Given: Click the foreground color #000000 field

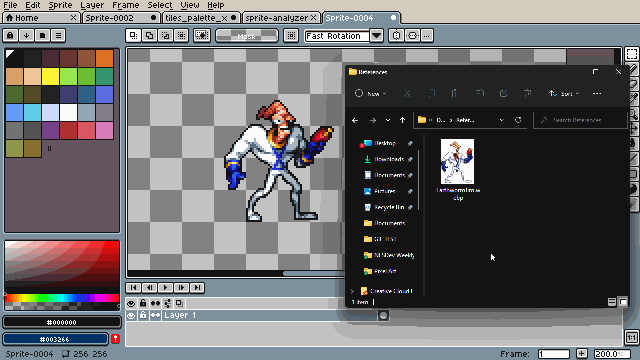Looking at the screenshot, I should coord(62,322).
